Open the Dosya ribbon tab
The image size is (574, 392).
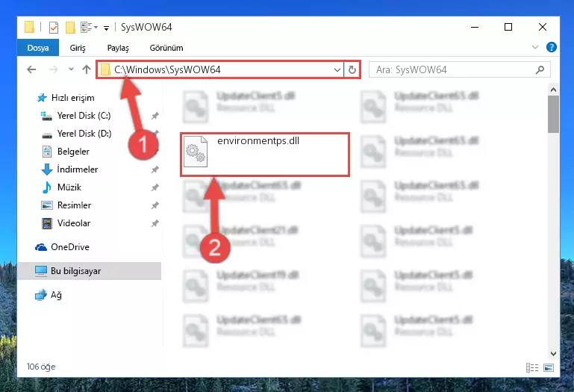[38, 48]
